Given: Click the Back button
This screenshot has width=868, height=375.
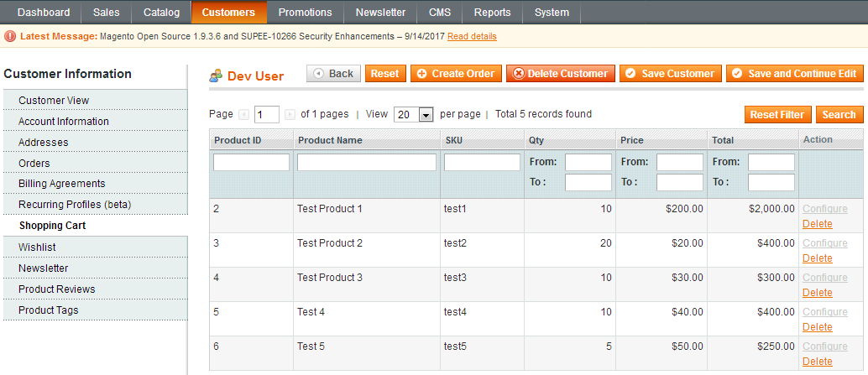Looking at the screenshot, I should (x=333, y=74).
